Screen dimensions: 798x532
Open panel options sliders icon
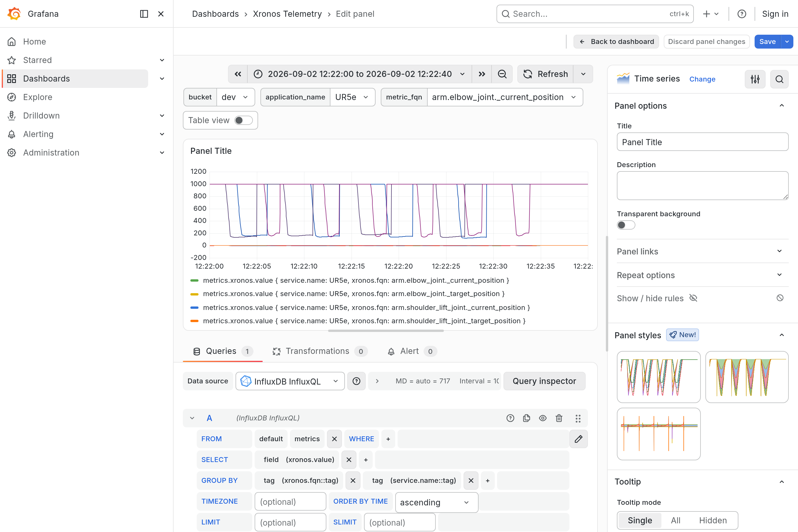[755, 79]
